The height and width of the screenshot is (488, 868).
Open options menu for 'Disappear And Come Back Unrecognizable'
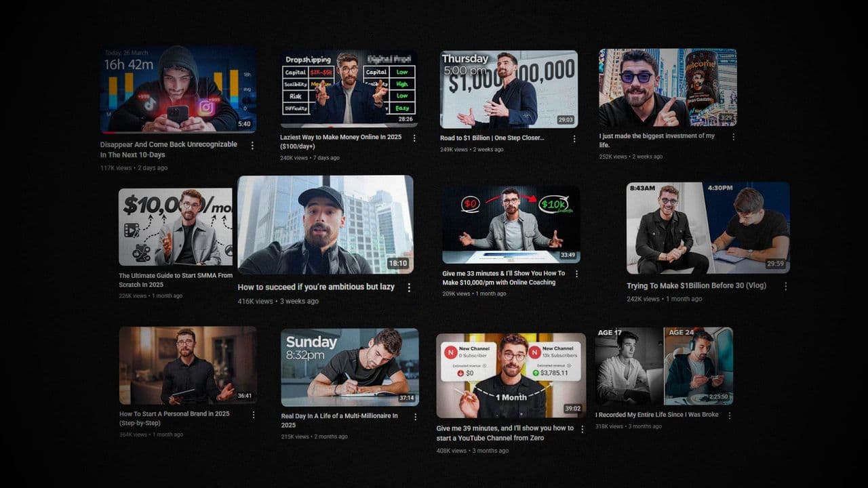coord(252,145)
